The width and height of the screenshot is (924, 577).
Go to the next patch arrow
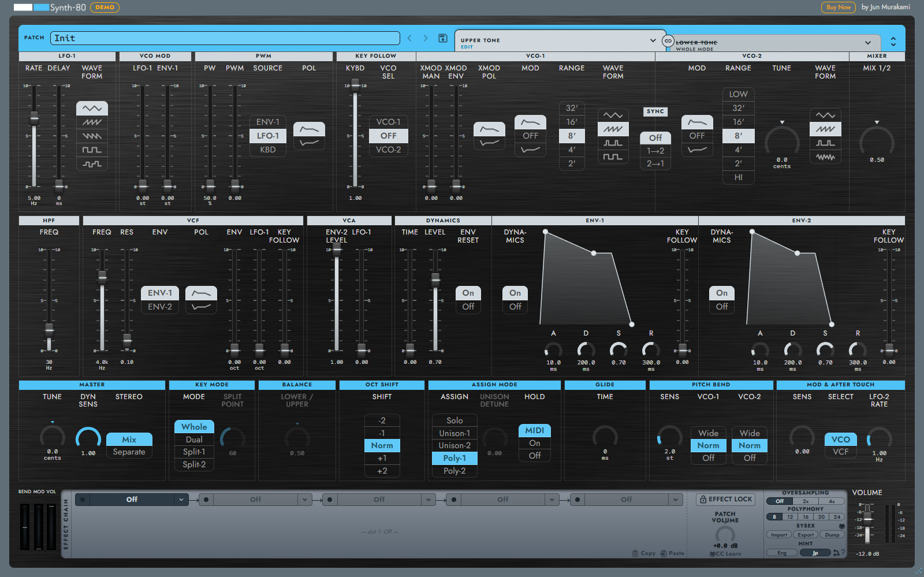point(426,38)
